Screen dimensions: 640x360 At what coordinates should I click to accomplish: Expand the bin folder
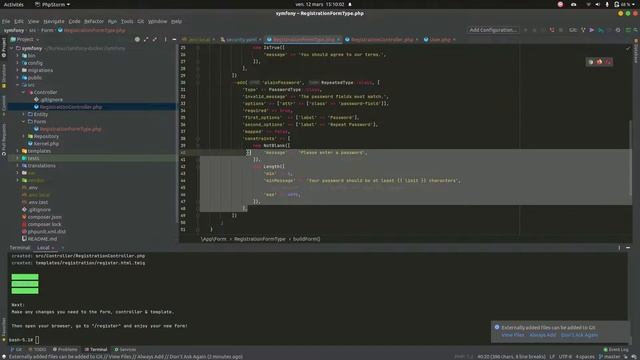(18, 56)
